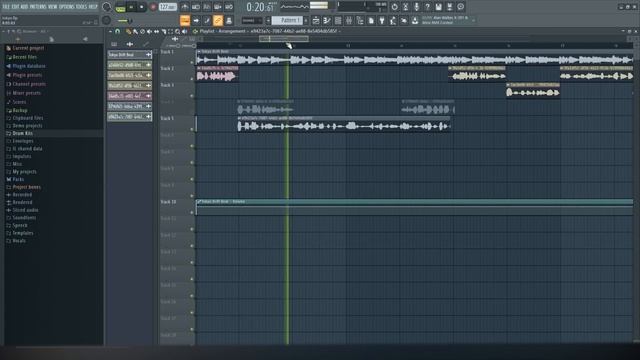Image resolution: width=640 pixels, height=360 pixels.
Task: Open the EDIT menu
Action: 16,7
